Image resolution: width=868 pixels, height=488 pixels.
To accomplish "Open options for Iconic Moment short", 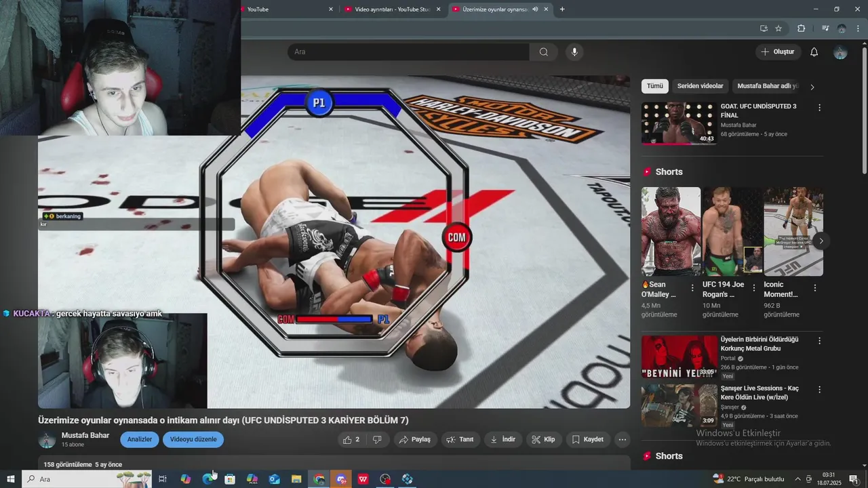I will tap(815, 288).
